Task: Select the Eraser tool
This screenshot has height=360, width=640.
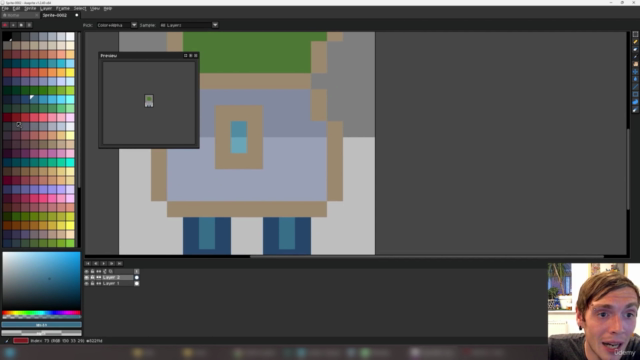Action: [x=635, y=49]
